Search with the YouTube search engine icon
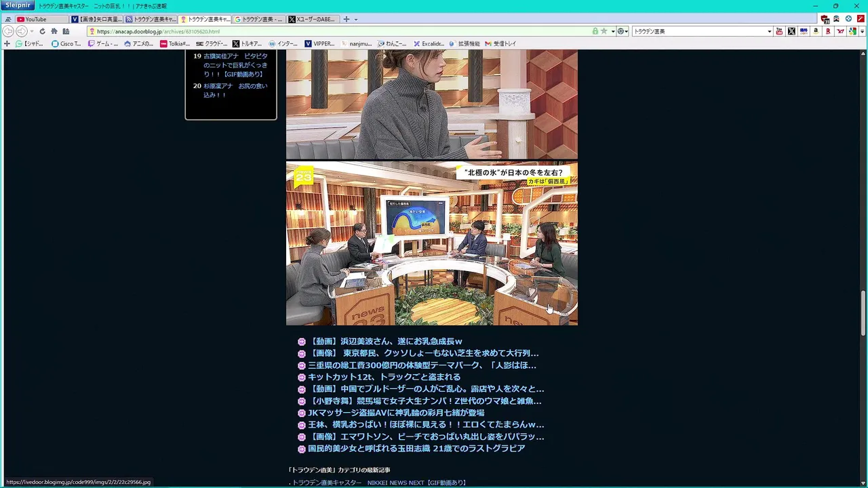868x488 pixels. (779, 31)
